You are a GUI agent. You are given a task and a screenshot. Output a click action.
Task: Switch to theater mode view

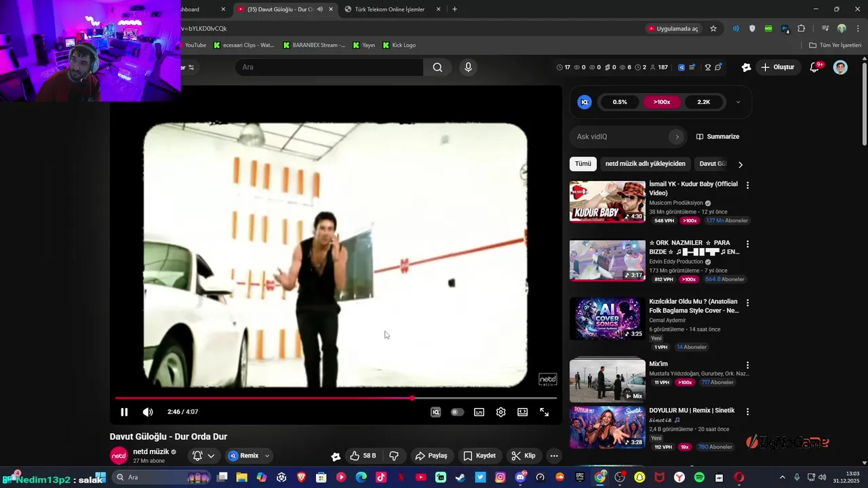pos(523,412)
